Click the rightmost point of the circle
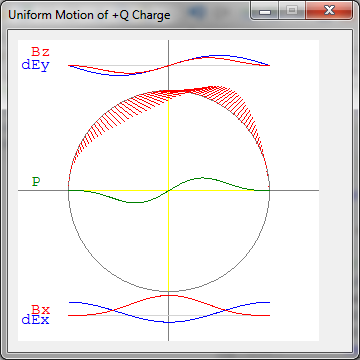The image size is (360, 360). [x=269, y=191]
